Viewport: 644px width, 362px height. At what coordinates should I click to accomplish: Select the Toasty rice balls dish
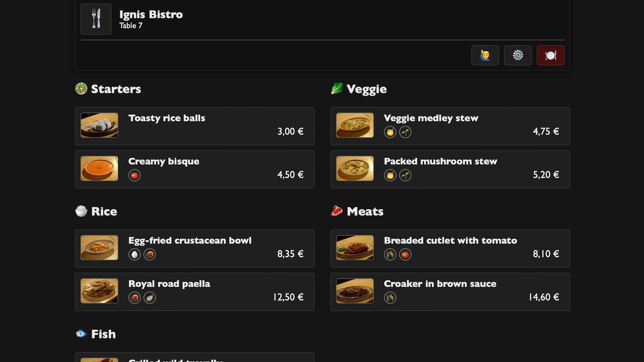tap(195, 126)
